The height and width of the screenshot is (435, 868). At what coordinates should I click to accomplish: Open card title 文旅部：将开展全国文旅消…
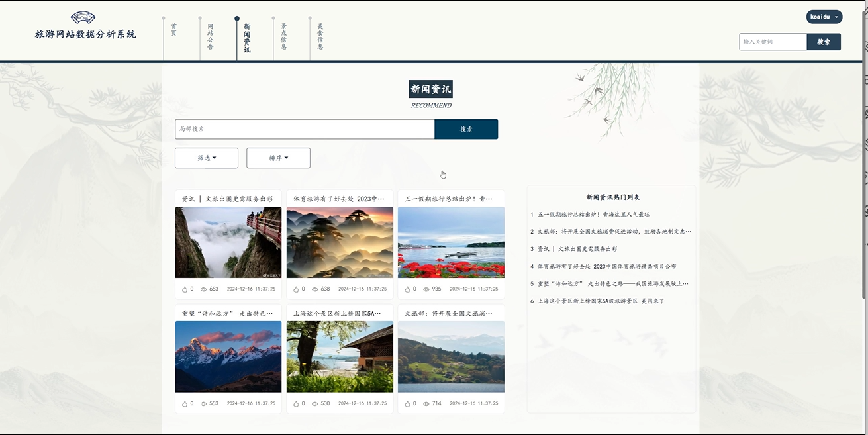pyautogui.click(x=449, y=313)
